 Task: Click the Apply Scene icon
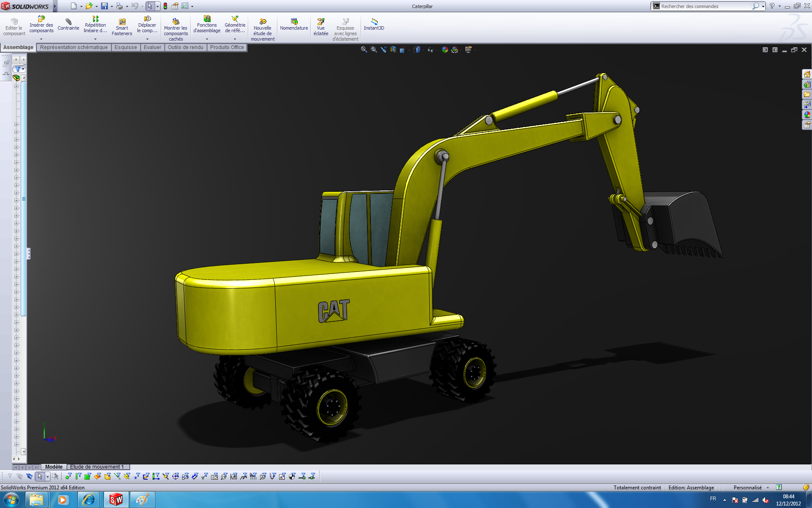point(455,50)
